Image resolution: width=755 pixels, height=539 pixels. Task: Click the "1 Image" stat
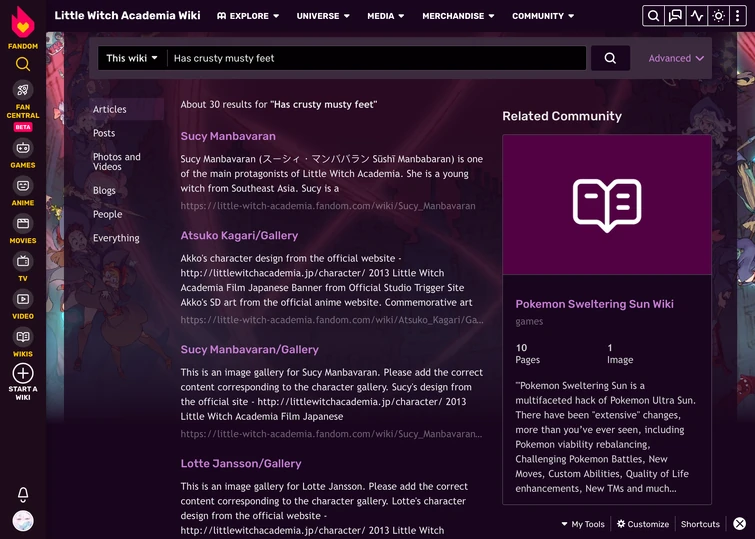(620, 354)
